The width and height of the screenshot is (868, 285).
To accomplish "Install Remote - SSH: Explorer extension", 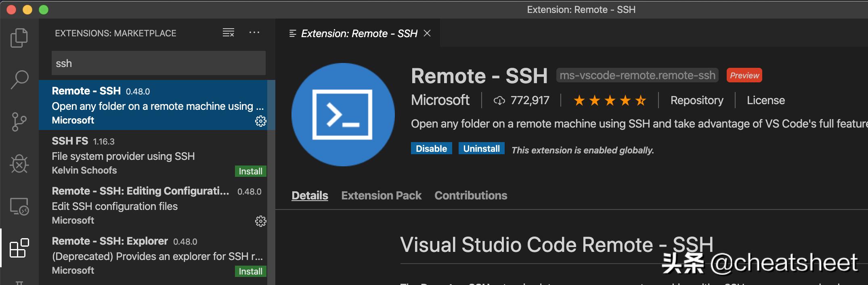I will (250, 271).
